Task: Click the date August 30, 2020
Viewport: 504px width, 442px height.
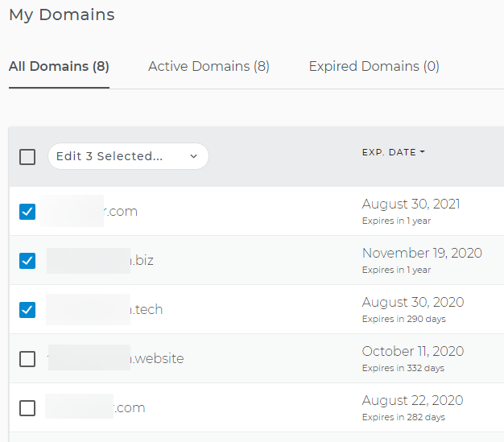Action: 413,302
